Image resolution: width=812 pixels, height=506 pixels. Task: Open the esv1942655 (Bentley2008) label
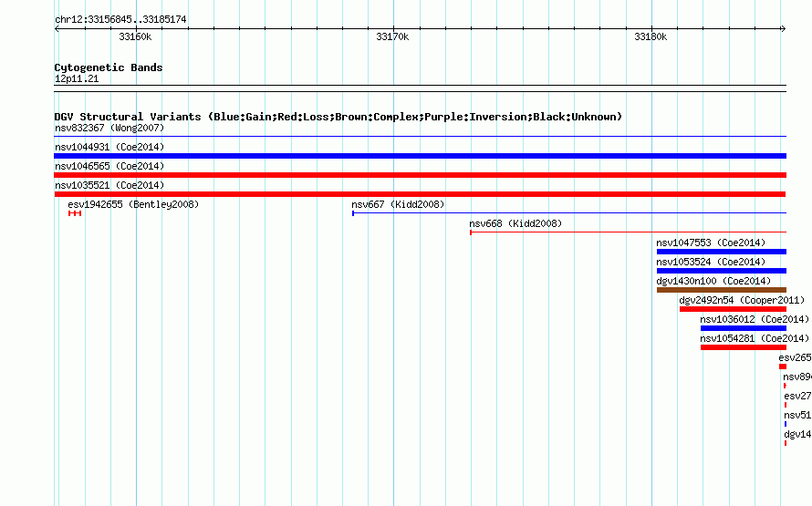[x=133, y=204]
